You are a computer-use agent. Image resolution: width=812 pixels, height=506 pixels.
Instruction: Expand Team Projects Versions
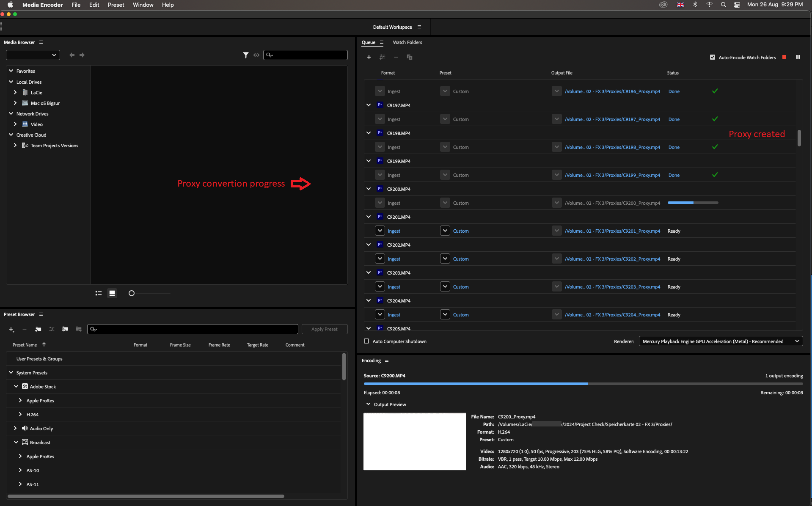(x=15, y=145)
